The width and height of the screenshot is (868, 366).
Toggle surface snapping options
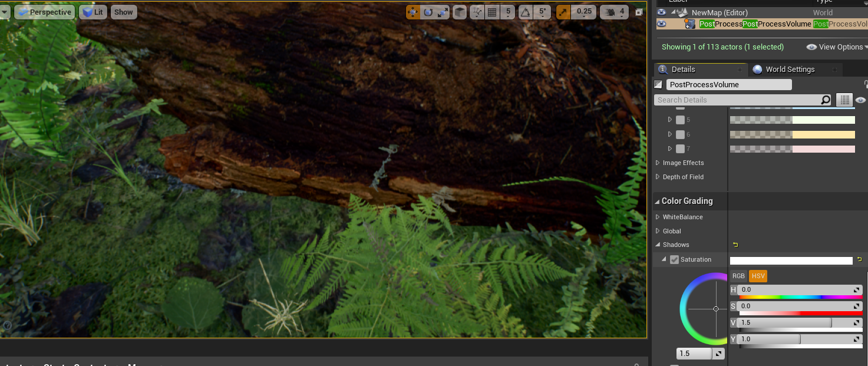click(x=477, y=12)
